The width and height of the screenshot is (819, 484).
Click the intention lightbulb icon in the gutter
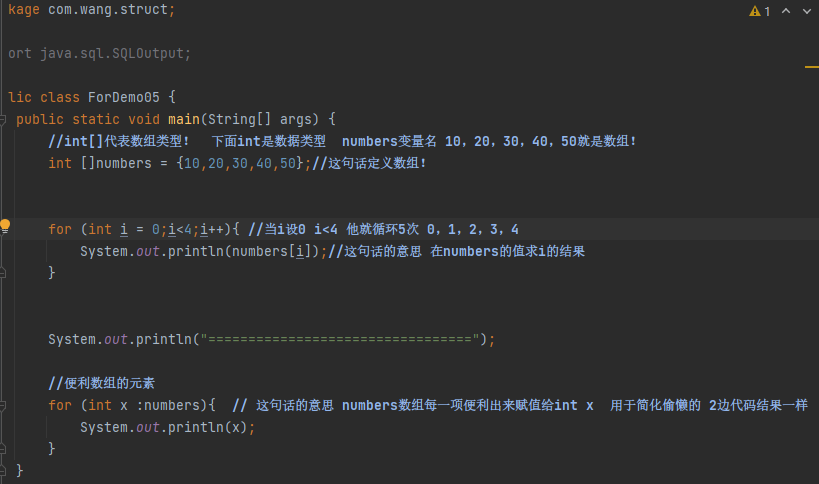6,227
